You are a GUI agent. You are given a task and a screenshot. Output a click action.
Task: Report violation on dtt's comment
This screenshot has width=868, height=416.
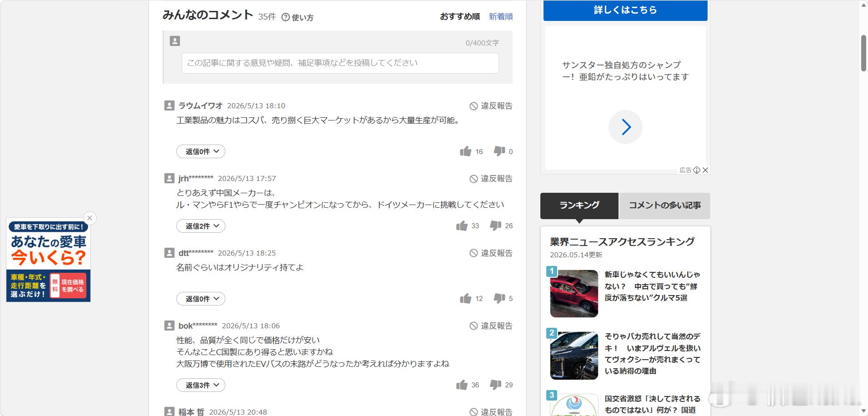click(x=491, y=253)
